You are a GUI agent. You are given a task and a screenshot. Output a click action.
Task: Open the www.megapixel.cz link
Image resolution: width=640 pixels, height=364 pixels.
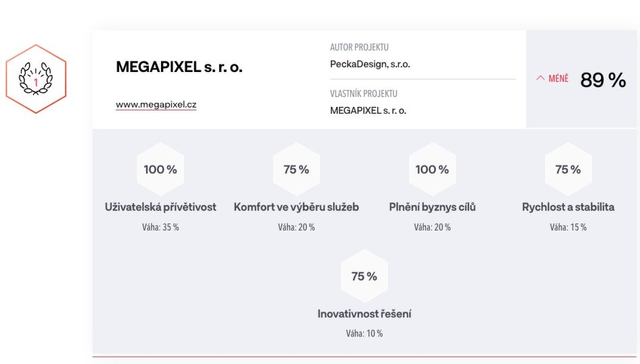(x=156, y=104)
